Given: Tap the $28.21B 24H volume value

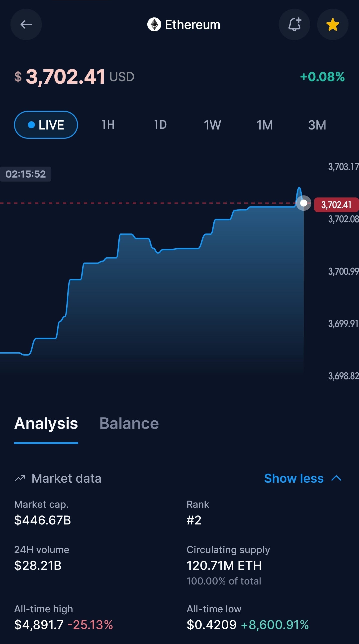Looking at the screenshot, I should [38, 566].
